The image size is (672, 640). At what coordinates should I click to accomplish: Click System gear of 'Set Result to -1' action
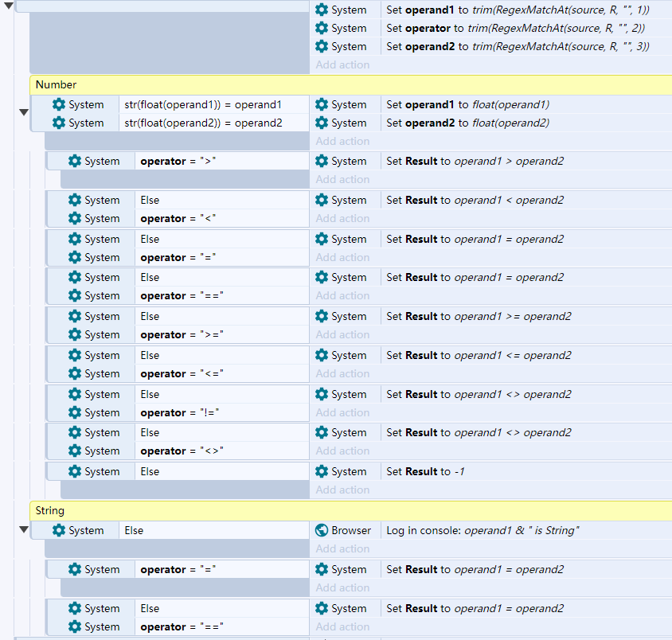coord(322,471)
